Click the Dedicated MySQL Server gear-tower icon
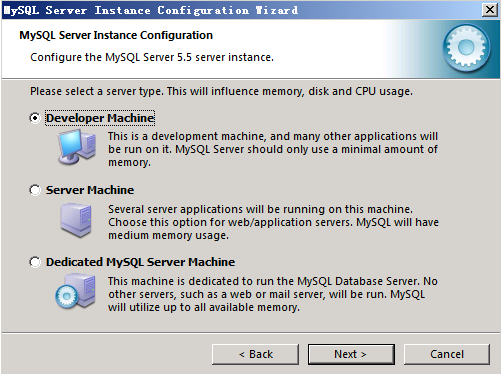 click(75, 291)
